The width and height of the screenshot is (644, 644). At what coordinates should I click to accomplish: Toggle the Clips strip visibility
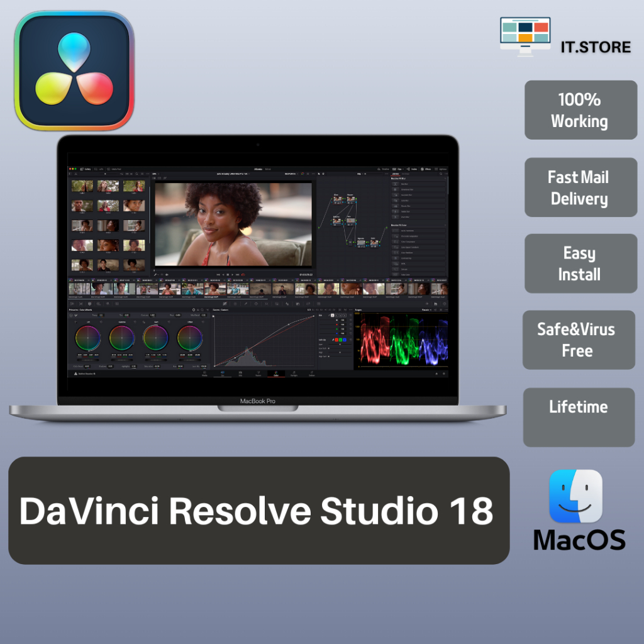pyautogui.click(x=398, y=168)
